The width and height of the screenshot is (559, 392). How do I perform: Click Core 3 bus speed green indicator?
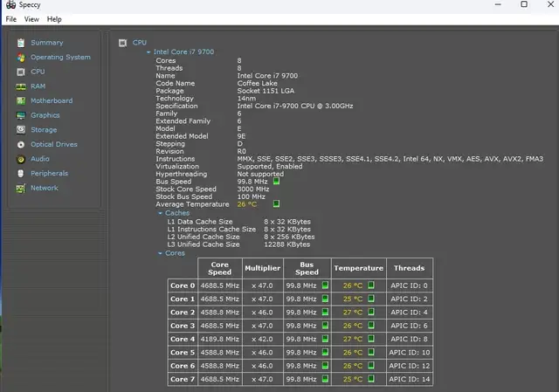click(325, 326)
